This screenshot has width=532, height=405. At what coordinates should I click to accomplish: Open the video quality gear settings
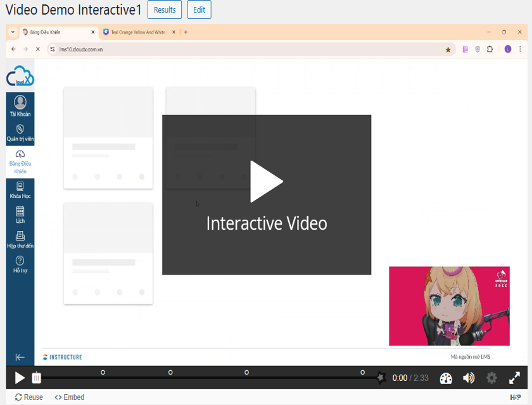[491, 378]
